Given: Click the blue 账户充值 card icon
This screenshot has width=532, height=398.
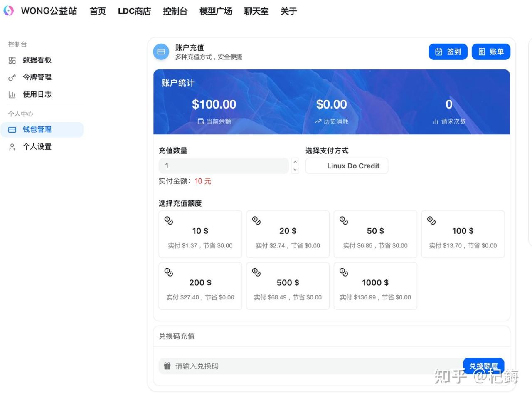Looking at the screenshot, I should (161, 52).
